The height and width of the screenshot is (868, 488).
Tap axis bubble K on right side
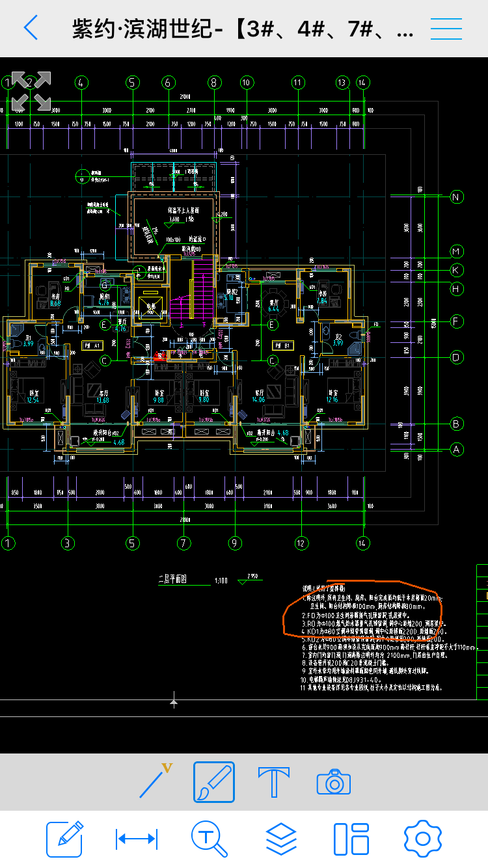pos(456,269)
